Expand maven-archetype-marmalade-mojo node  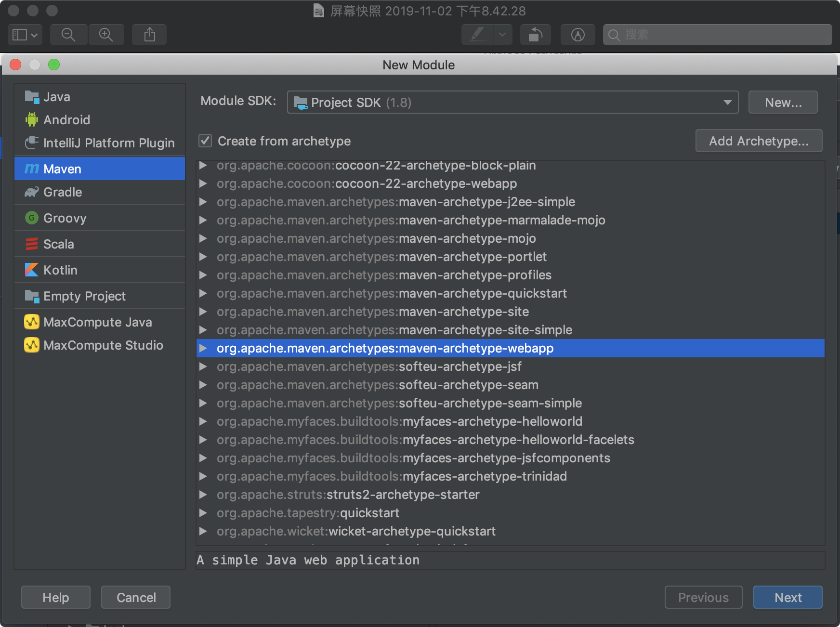pos(203,220)
